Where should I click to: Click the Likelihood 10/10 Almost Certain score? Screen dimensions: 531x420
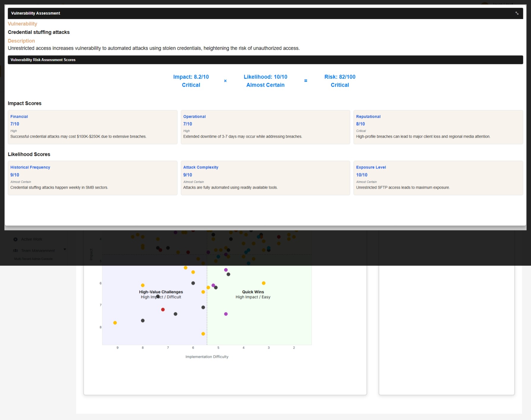(265, 80)
